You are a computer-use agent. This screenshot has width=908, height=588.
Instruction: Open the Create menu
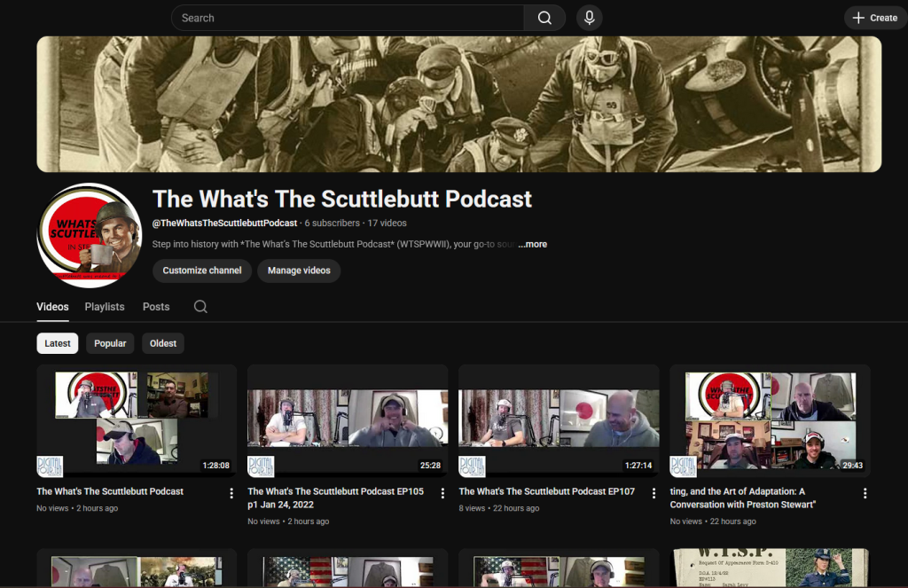point(874,18)
